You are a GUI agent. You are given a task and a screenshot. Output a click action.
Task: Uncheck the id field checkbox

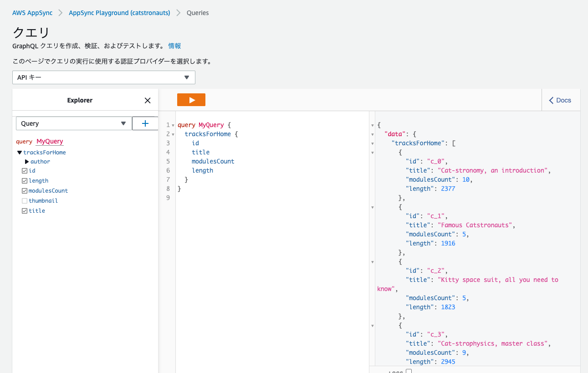click(x=25, y=171)
